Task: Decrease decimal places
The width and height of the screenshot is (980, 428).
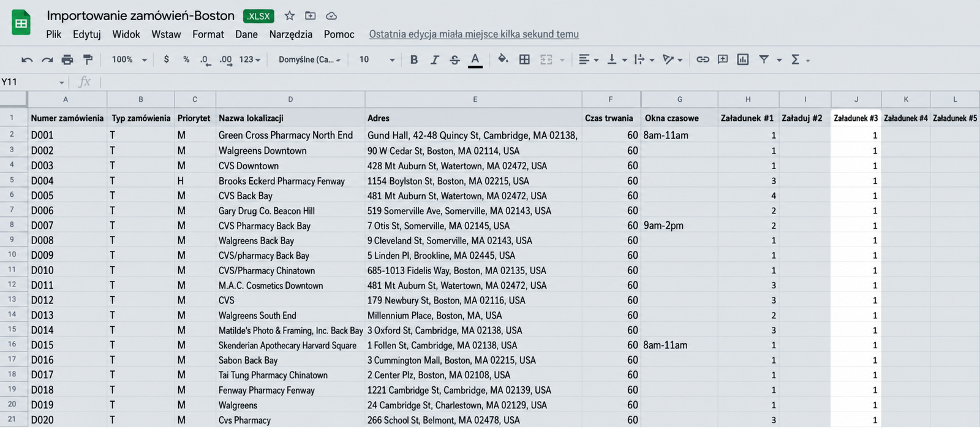Action: [205, 60]
